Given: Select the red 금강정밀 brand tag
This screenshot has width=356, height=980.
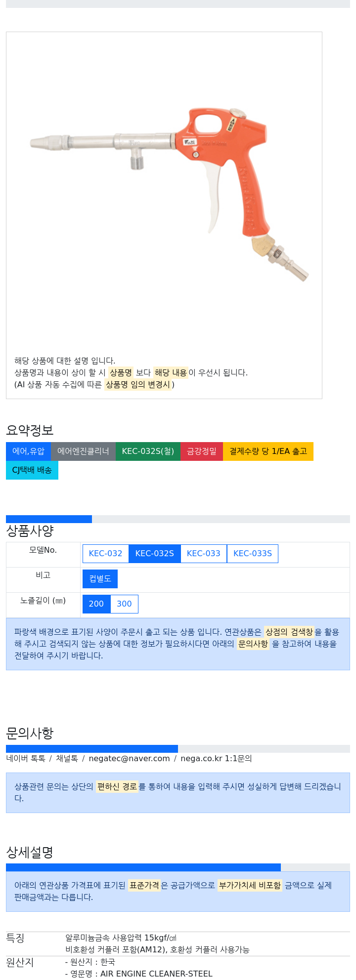Looking at the screenshot, I should [x=202, y=451].
